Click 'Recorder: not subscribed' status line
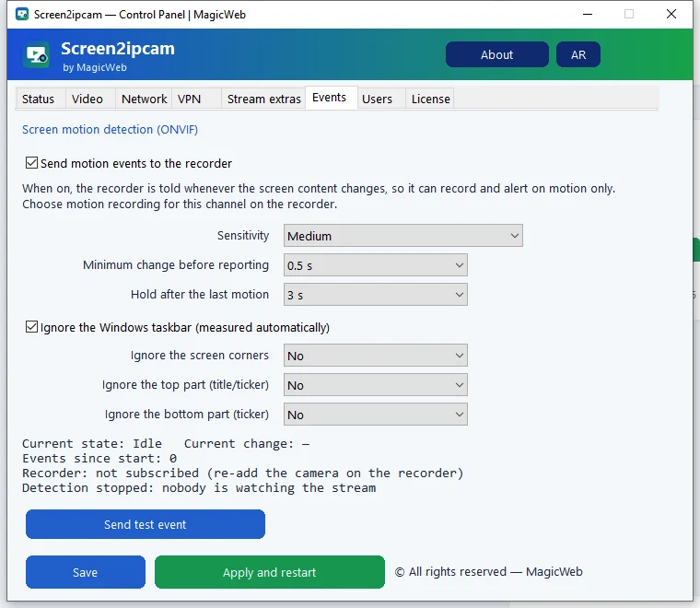This screenshot has width=700, height=608. click(x=243, y=473)
